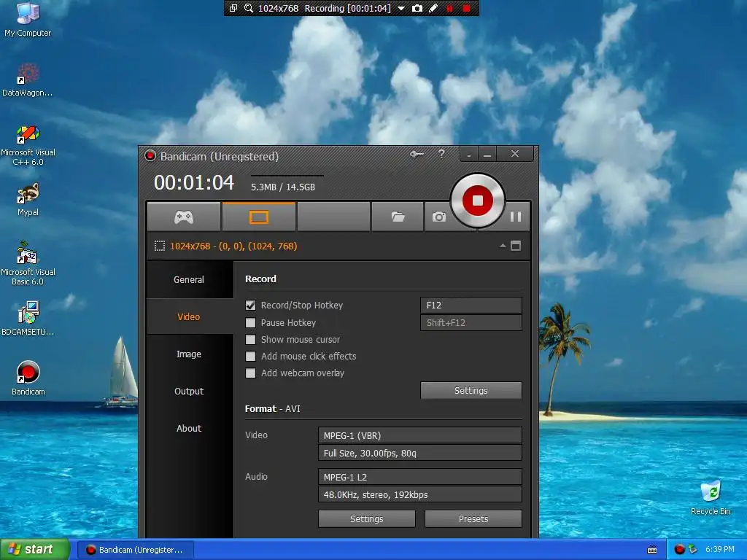The height and width of the screenshot is (560, 747).
Task: Select the Video settings tab
Action: point(189,316)
